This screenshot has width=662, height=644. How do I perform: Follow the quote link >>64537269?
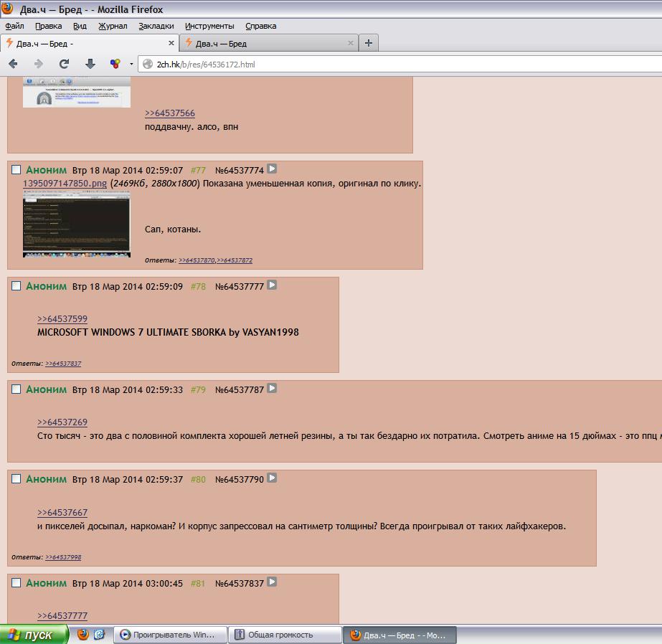pyautogui.click(x=62, y=422)
